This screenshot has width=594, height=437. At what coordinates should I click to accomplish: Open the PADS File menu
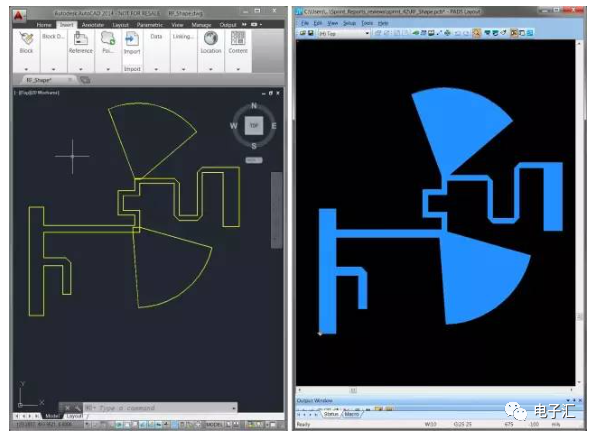305,23
